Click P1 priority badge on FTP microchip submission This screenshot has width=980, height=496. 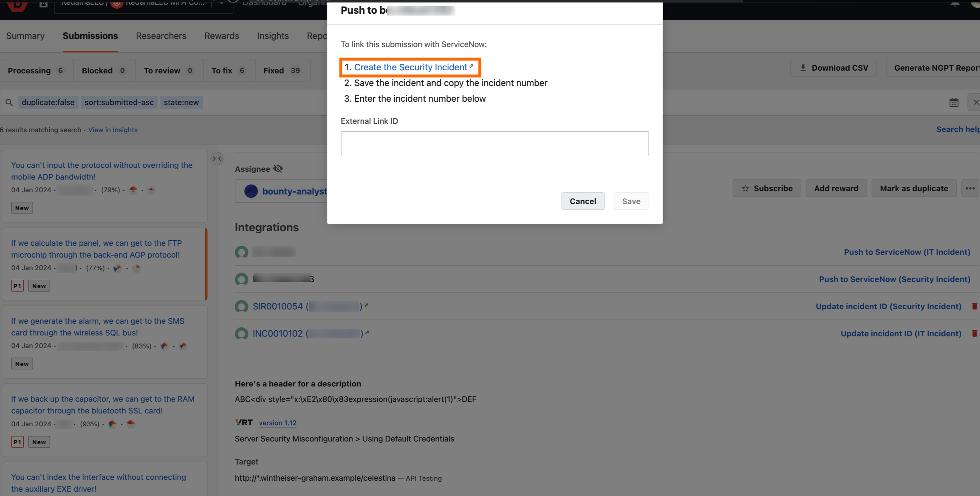(17, 286)
